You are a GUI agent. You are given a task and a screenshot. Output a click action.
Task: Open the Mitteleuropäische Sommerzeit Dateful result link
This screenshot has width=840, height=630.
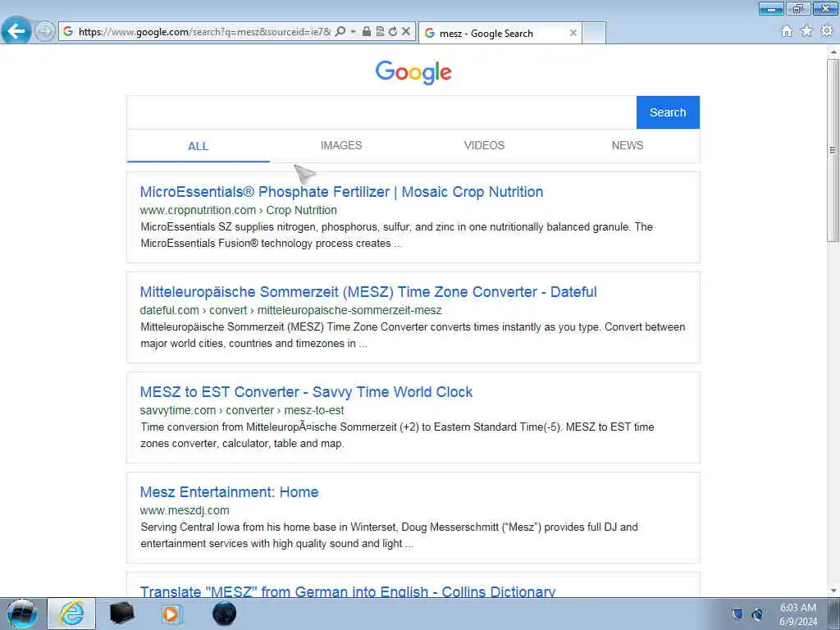368,292
